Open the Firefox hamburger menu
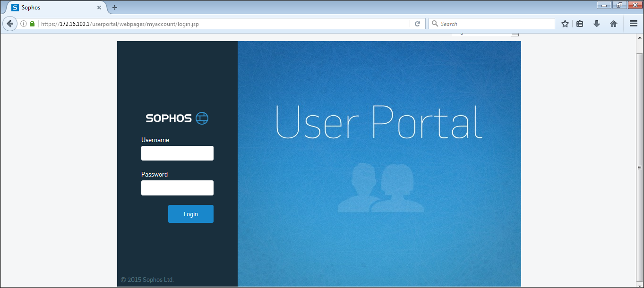Screen dimensions: 644x288 [634, 24]
